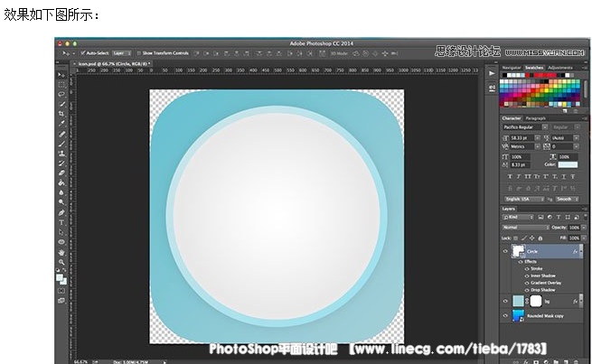Screen dimensions: 592x364
Task: Select the Eraser tool
Action: click(x=61, y=173)
